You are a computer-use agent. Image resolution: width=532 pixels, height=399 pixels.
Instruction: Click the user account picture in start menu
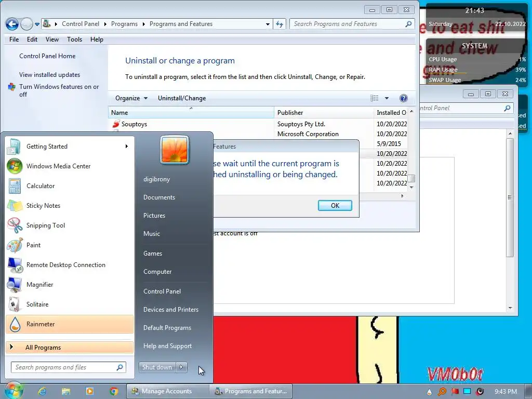(x=175, y=150)
